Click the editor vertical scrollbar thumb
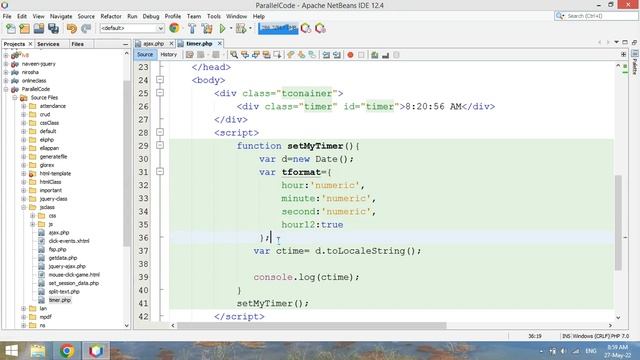The image size is (640, 360). 618,222
